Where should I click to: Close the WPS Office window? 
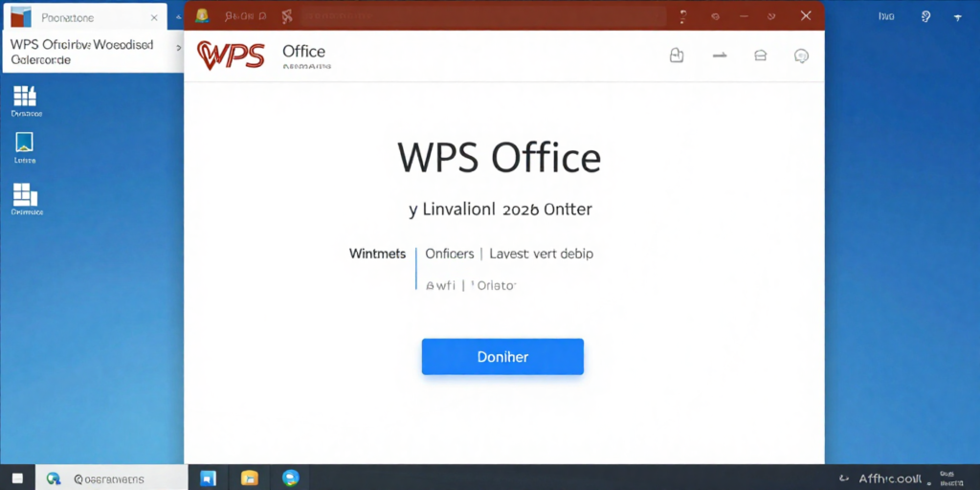tap(806, 16)
